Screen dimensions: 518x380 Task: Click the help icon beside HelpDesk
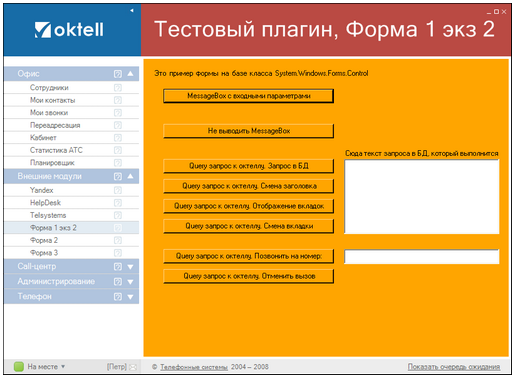point(118,203)
